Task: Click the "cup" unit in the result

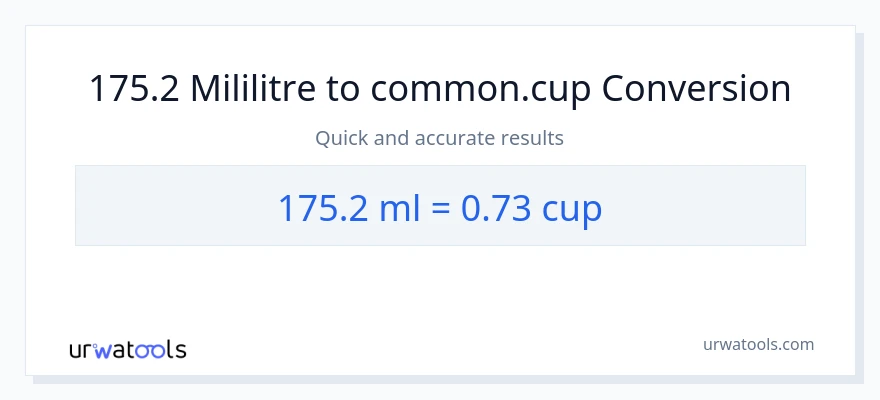Action: point(571,209)
